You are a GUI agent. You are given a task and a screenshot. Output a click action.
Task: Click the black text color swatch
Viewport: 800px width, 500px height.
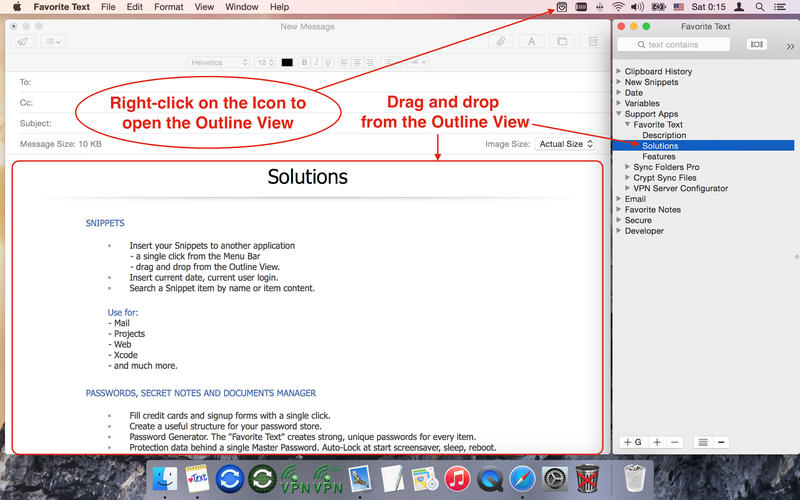click(287, 62)
